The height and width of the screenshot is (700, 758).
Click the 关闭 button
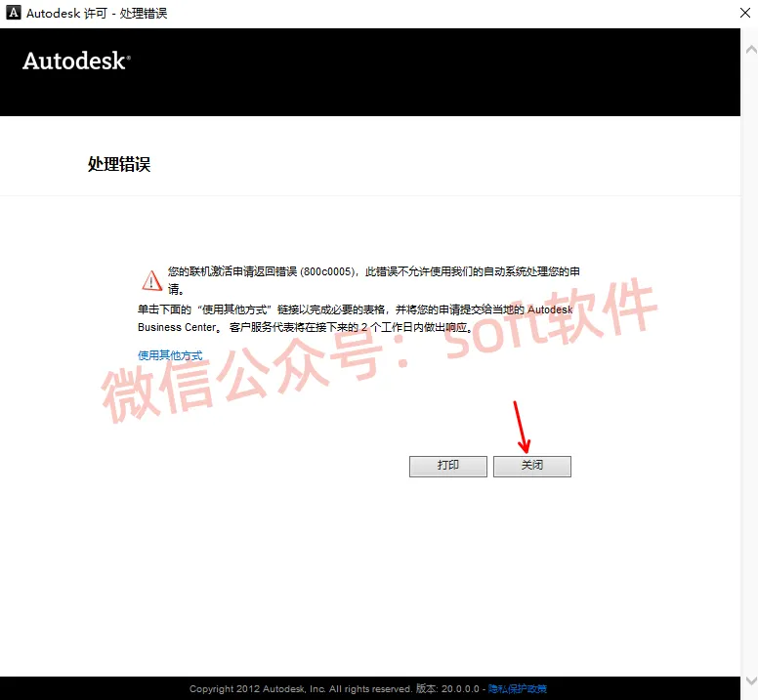click(531, 467)
